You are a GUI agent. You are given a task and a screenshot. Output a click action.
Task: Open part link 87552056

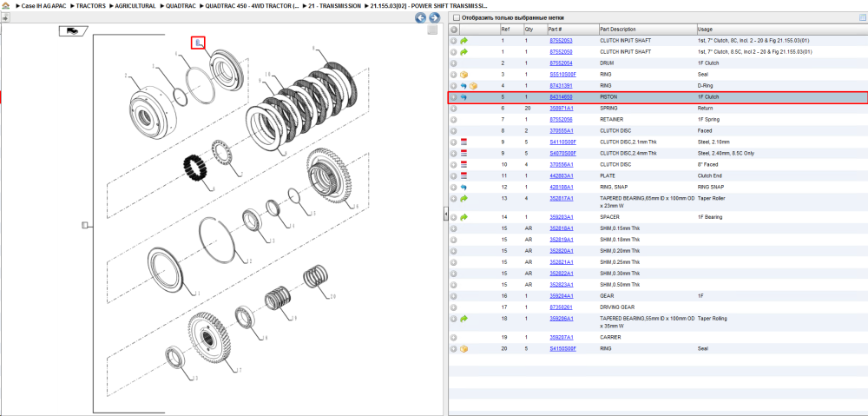pos(561,120)
